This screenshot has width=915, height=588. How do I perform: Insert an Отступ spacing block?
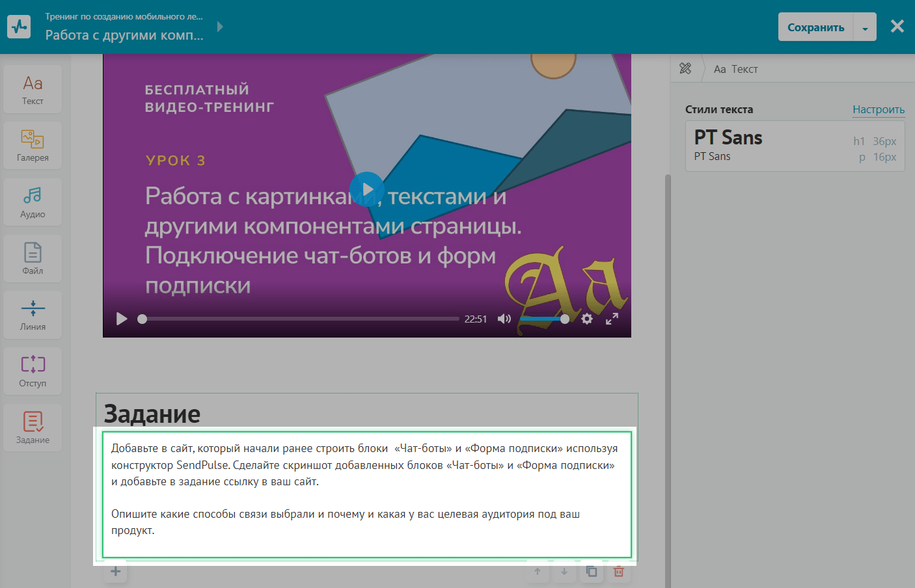point(33,371)
